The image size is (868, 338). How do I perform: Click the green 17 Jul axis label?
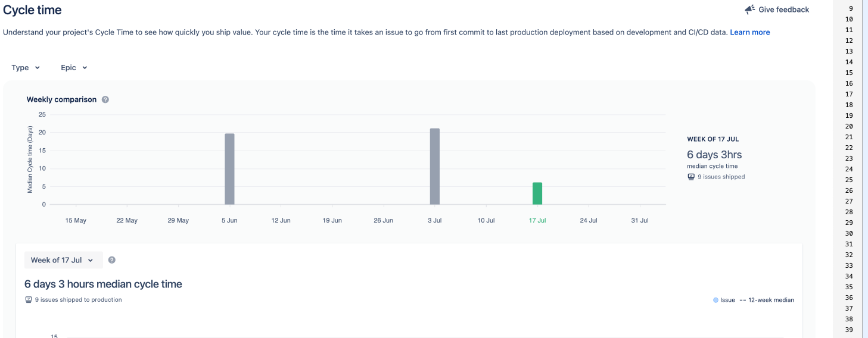pos(537,220)
